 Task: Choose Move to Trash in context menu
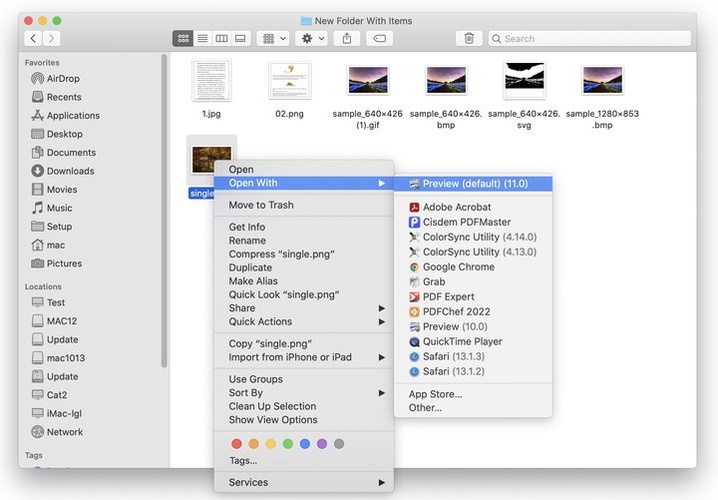tap(261, 205)
